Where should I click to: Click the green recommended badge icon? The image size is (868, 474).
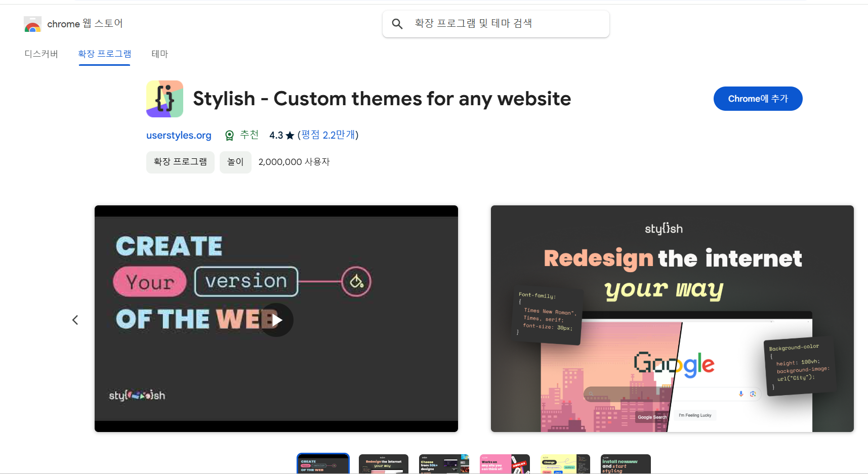(229, 135)
